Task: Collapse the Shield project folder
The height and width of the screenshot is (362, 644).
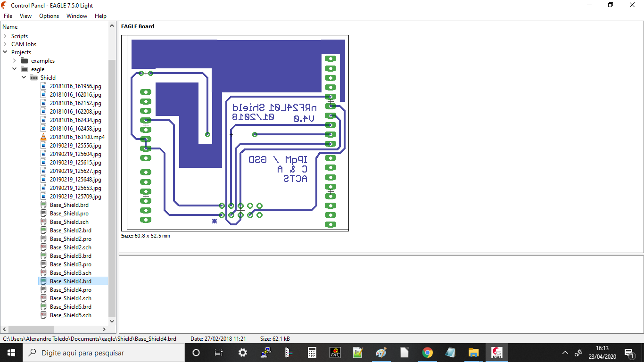Action: click(24, 77)
